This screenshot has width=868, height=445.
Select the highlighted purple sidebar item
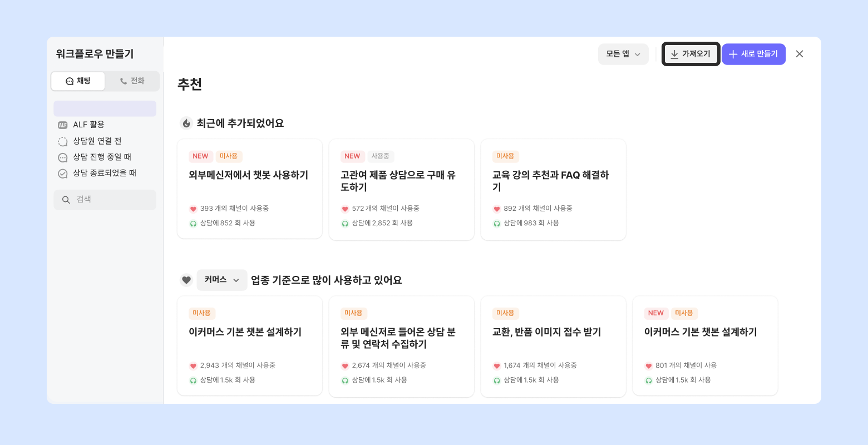[105, 108]
